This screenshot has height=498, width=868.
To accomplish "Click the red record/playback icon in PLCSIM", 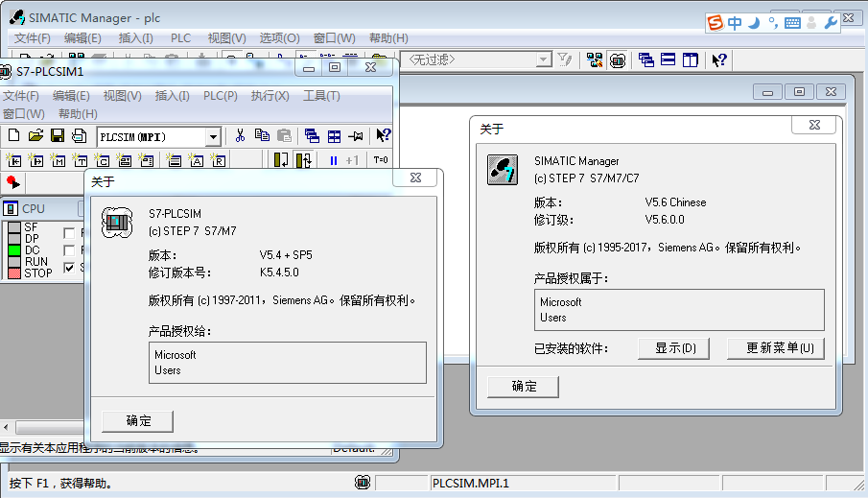I will 12,181.
